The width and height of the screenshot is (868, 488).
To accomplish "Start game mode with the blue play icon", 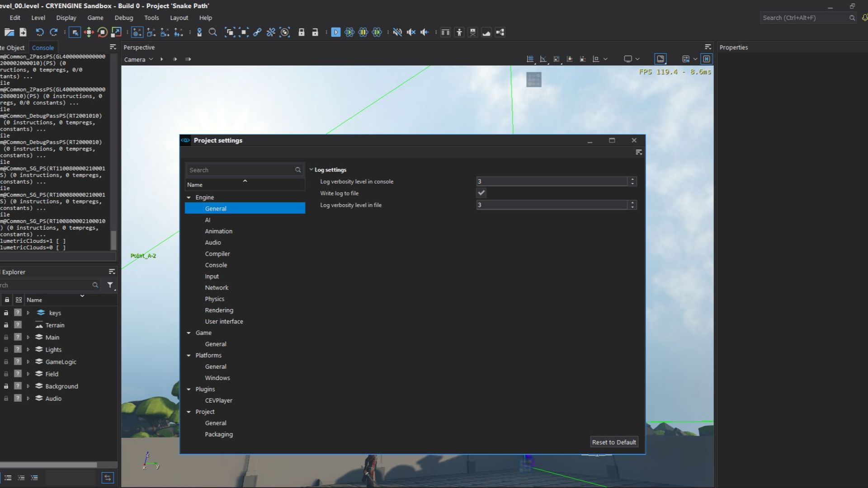I will [336, 32].
